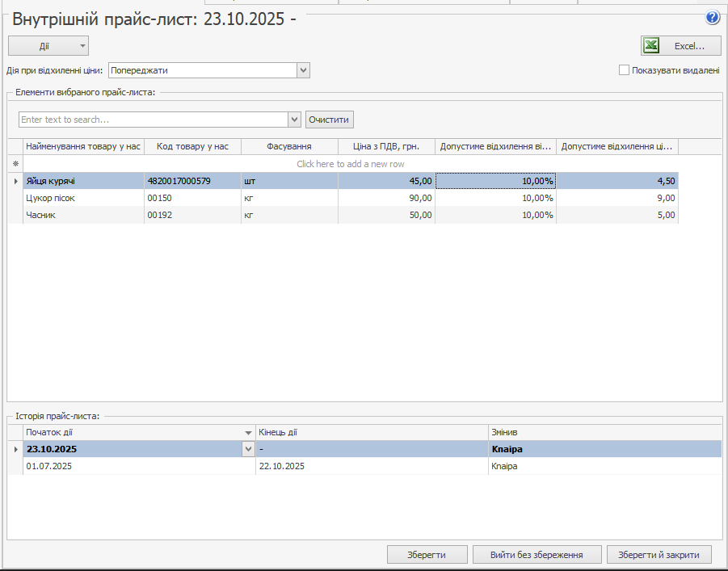Open the search field dropdown arrow
728x571 pixels.
click(294, 120)
